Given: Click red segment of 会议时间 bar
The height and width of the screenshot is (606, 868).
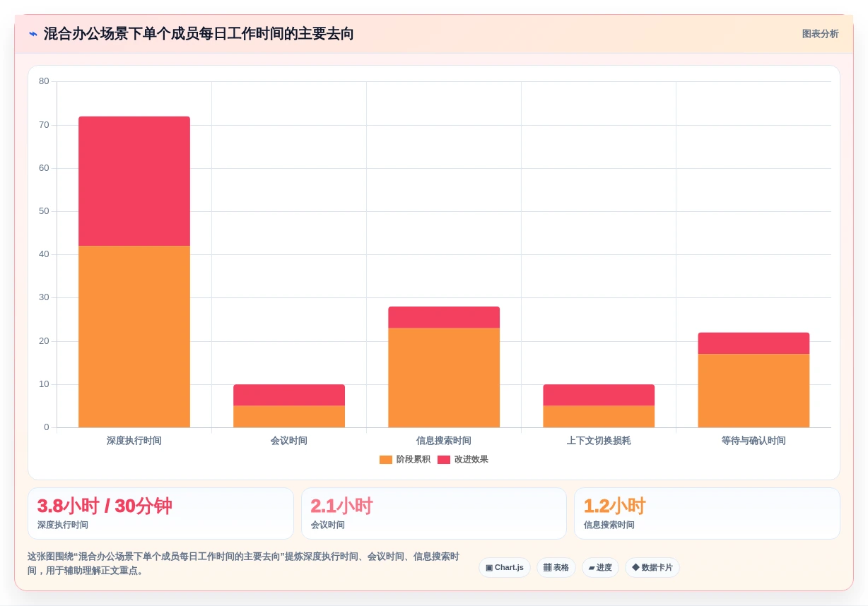Looking at the screenshot, I should [x=289, y=396].
